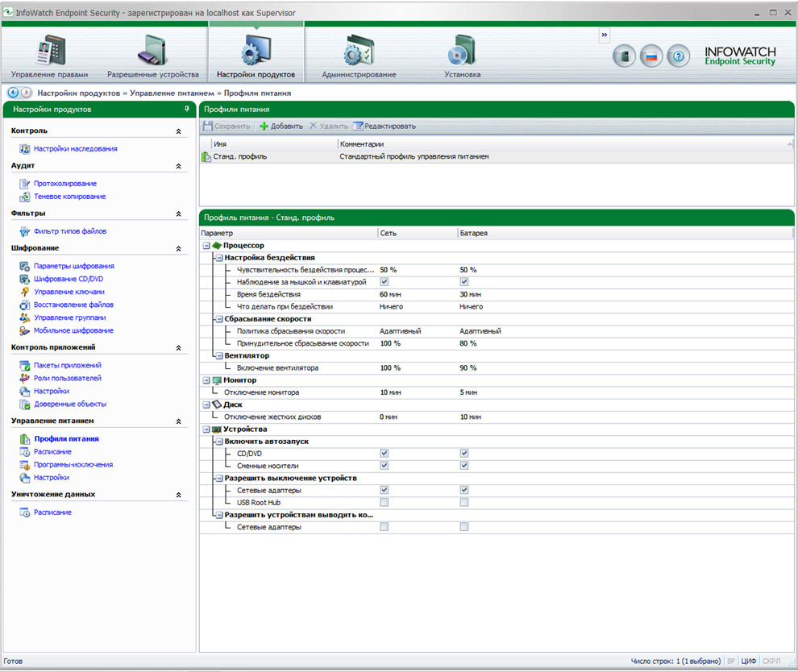This screenshot has width=798, height=672.
Task: Collapse the Устройства tree node
Action: click(206, 429)
